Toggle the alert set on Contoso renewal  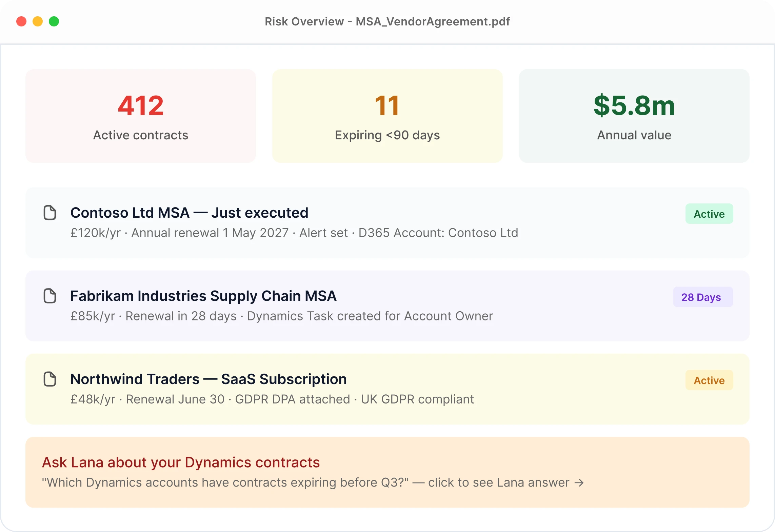[x=322, y=233]
